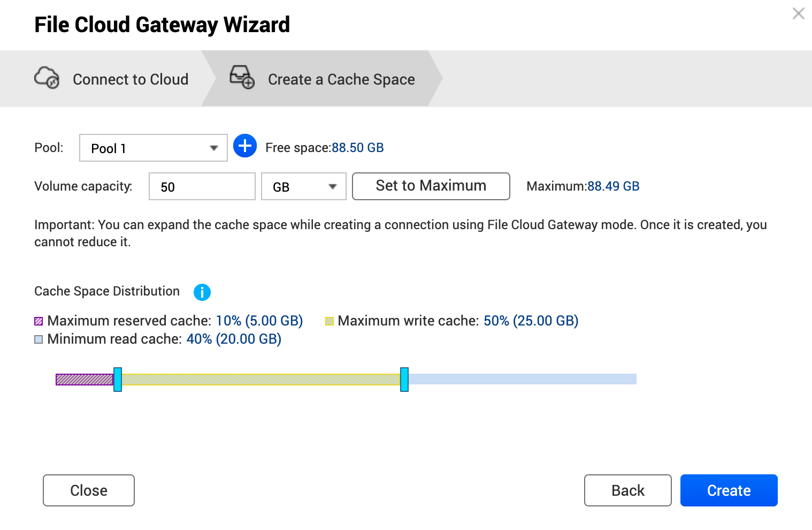
Task: Open the Pool 1 dropdown
Action: tap(154, 148)
